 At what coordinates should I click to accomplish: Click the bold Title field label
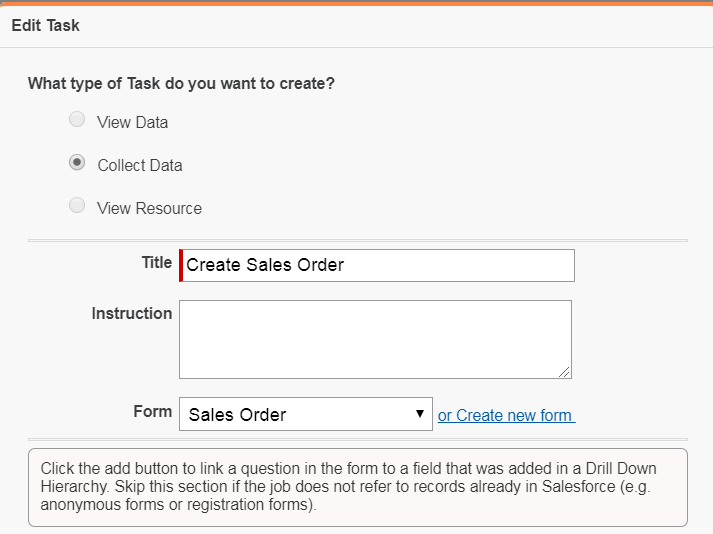157,262
